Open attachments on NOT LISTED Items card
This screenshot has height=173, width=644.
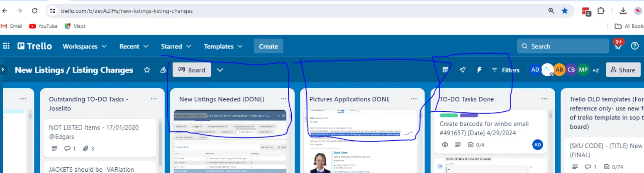(x=89, y=149)
